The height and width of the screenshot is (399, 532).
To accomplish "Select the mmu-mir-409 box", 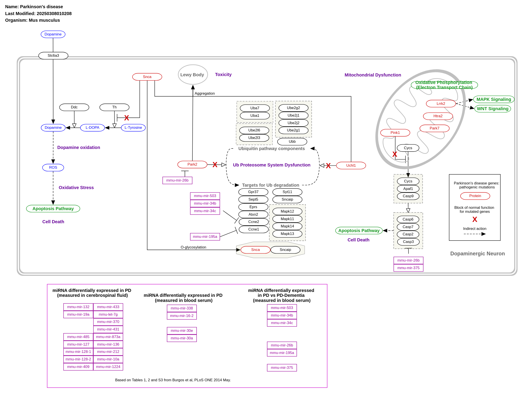I will (78, 367).
